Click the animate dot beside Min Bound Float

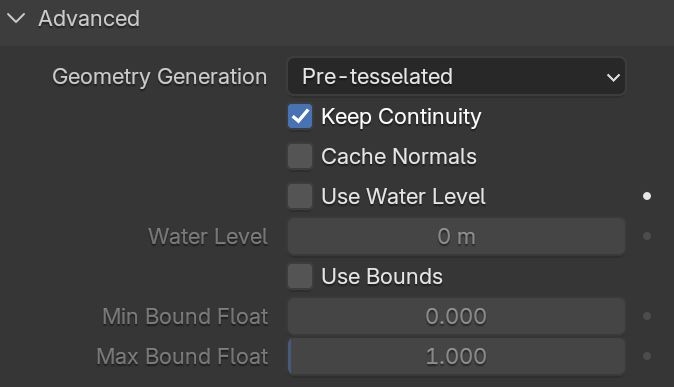pos(647,316)
